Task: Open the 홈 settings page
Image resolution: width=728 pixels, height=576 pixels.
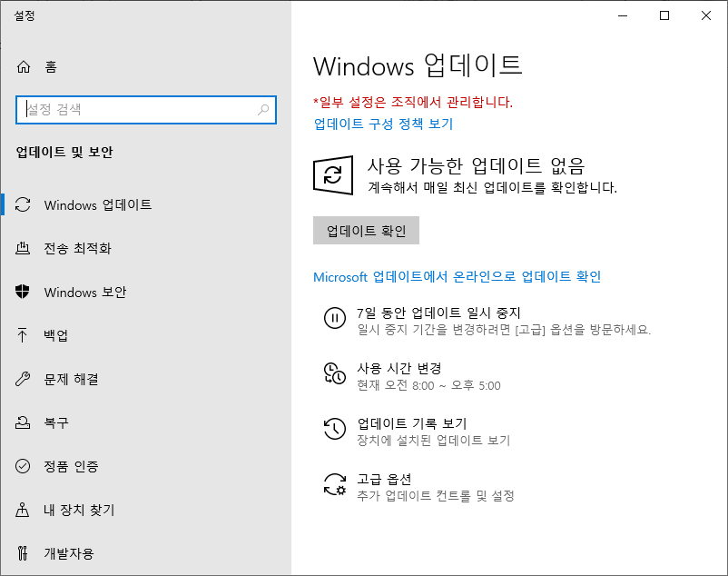Action: coord(51,67)
